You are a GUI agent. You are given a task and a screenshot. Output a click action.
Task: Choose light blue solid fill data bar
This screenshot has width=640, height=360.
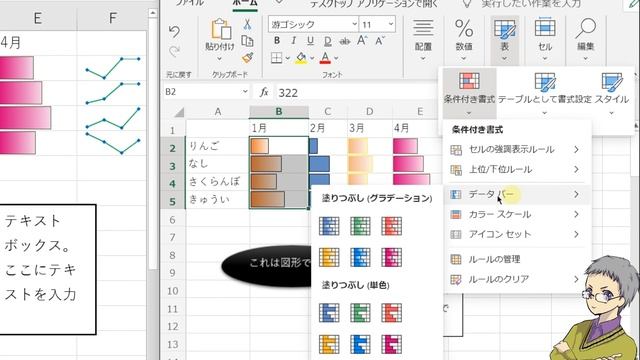point(360,344)
